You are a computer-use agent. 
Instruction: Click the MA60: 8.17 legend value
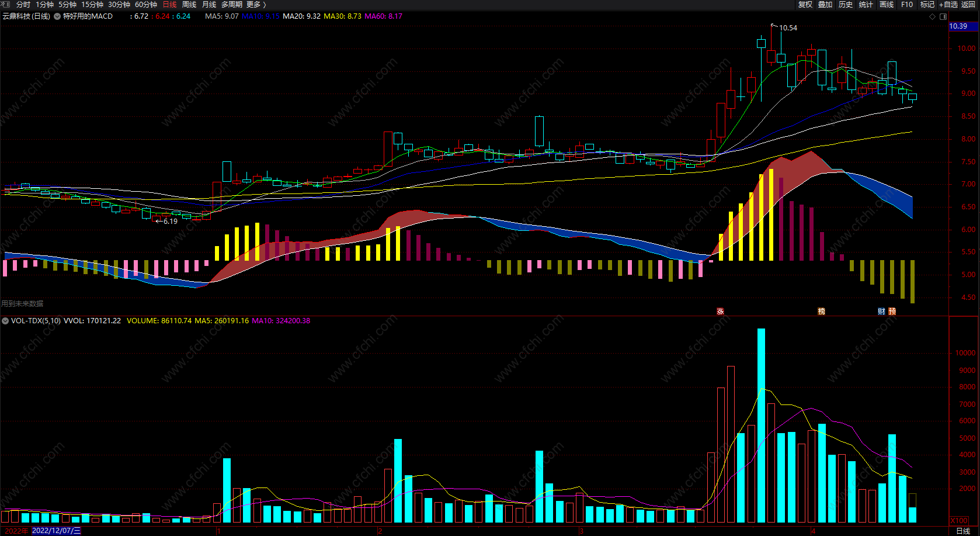tap(383, 16)
